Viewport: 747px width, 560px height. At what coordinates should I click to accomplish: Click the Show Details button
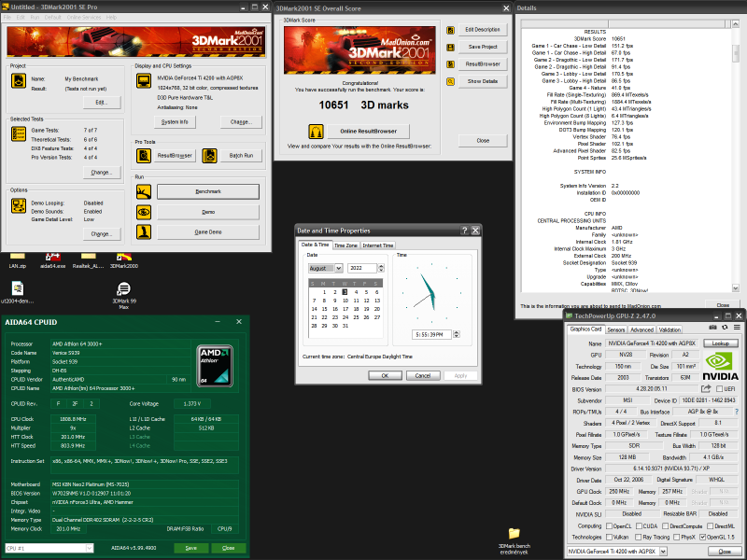click(x=483, y=81)
